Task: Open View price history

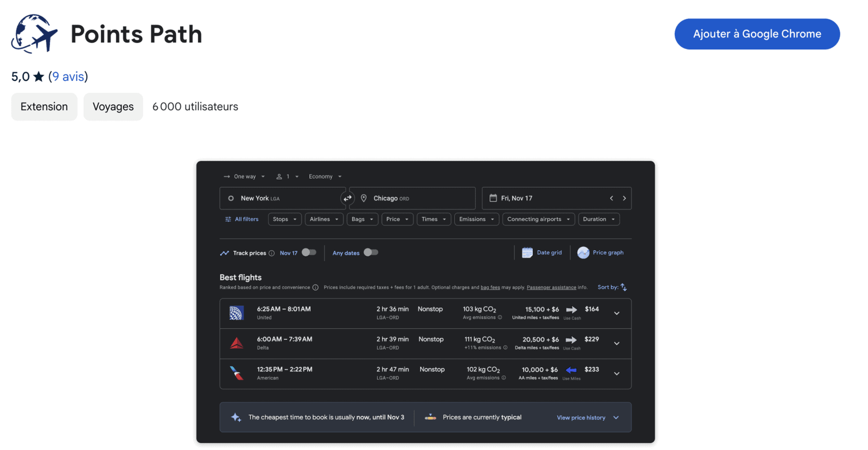Action: tap(581, 418)
